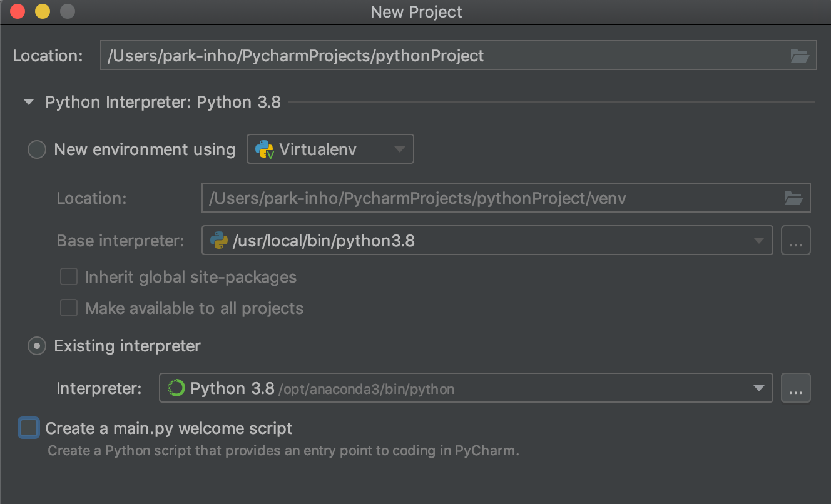The height and width of the screenshot is (504, 831).
Task: Click the New Project window title
Action: click(416, 12)
